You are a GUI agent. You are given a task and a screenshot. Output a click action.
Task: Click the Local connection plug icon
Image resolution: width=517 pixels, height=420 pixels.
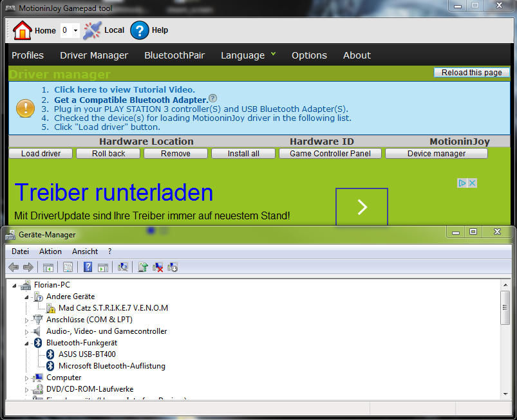tap(92, 30)
